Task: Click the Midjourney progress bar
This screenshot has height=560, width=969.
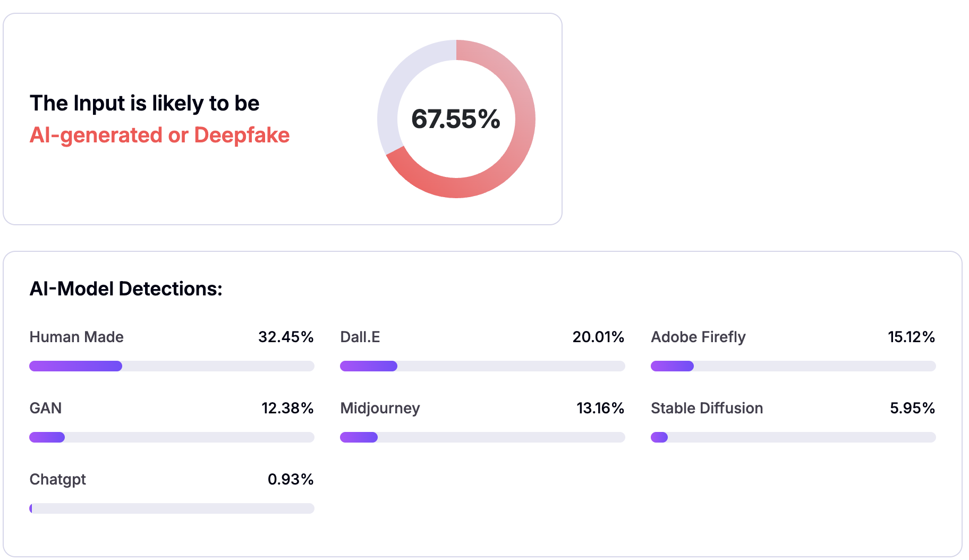Action: [482, 437]
